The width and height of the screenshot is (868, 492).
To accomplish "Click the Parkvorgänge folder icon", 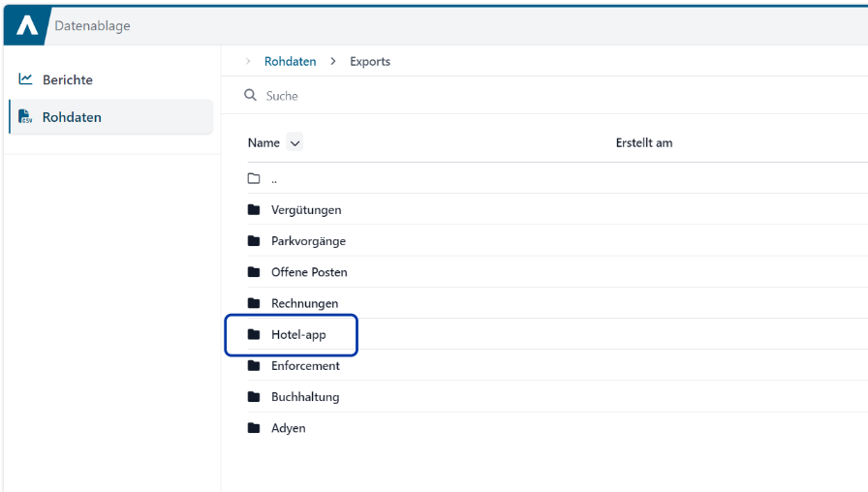I will tap(254, 241).
